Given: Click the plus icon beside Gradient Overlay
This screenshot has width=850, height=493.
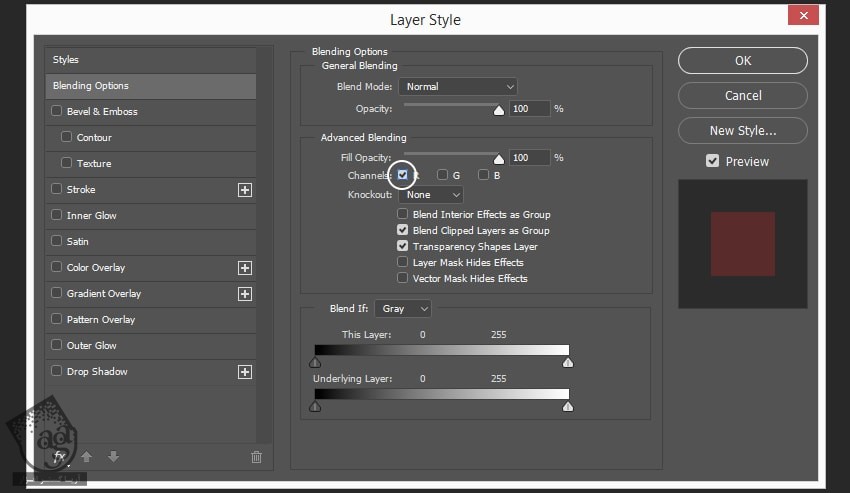Looking at the screenshot, I should [x=245, y=294].
